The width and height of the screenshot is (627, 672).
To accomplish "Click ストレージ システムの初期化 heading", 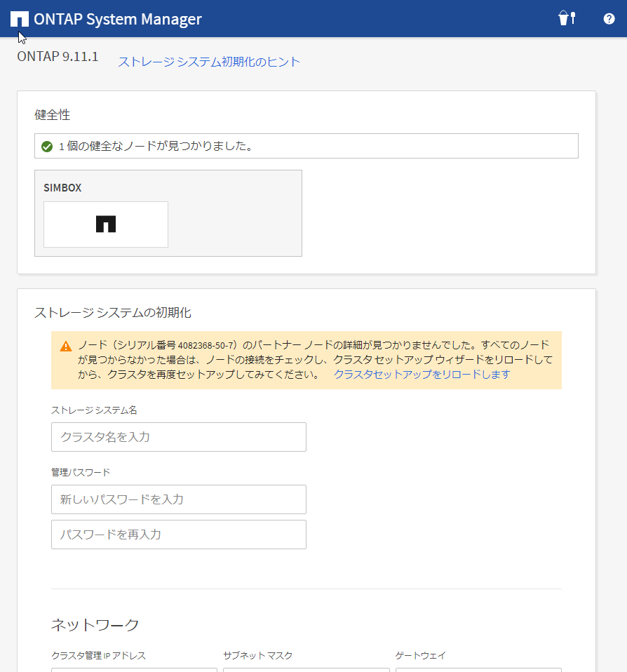I will 113,312.
